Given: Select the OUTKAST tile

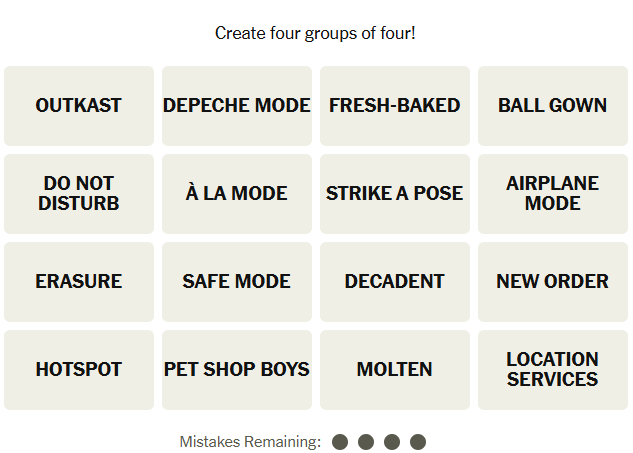Looking at the screenshot, I should (x=79, y=106).
